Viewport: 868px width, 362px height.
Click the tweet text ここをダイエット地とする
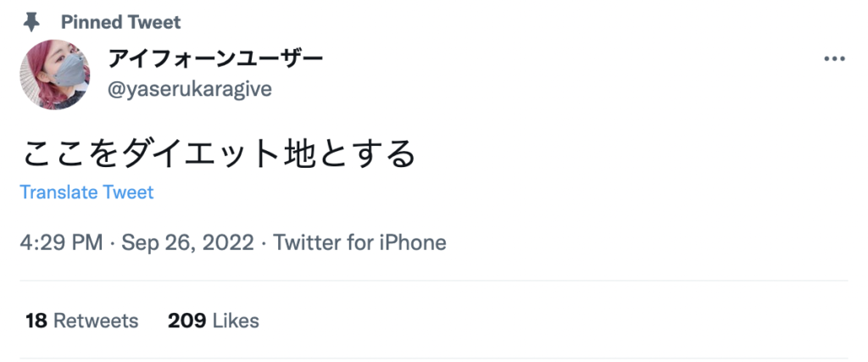pyautogui.click(x=219, y=153)
